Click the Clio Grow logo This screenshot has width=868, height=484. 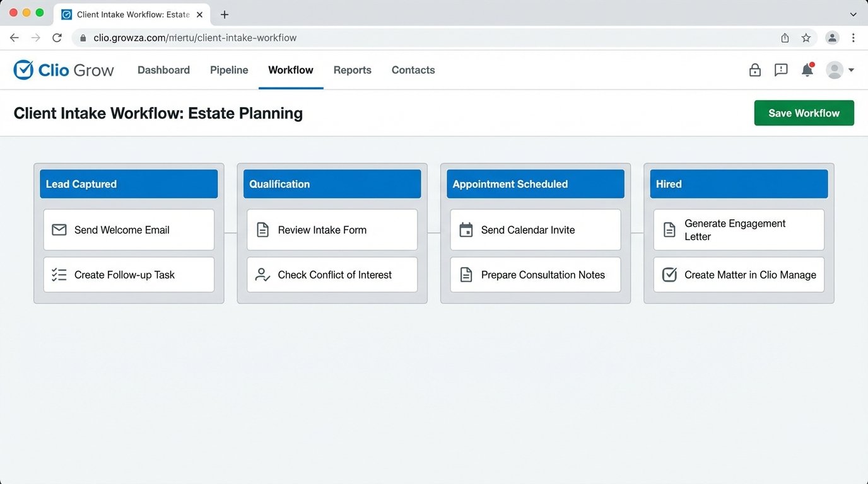point(64,69)
